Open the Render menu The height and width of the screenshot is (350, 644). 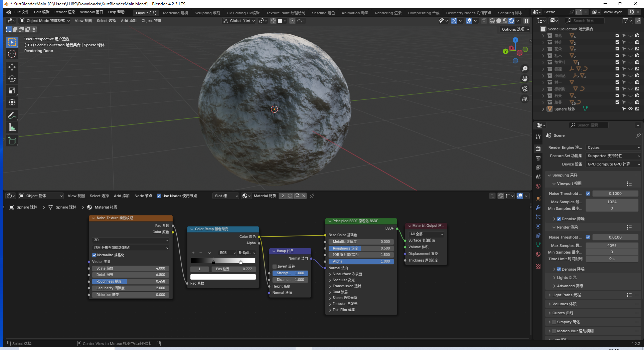click(x=64, y=12)
